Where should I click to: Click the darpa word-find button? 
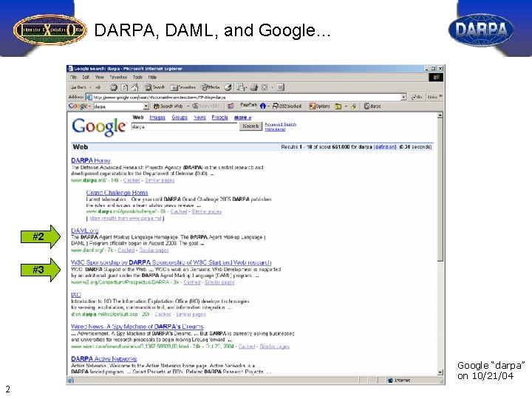(x=372, y=106)
